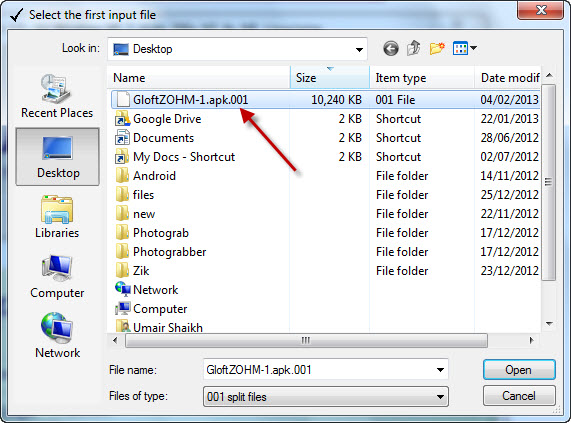The image size is (571, 423).
Task: Sort the list by the Name column header
Action: [x=199, y=78]
